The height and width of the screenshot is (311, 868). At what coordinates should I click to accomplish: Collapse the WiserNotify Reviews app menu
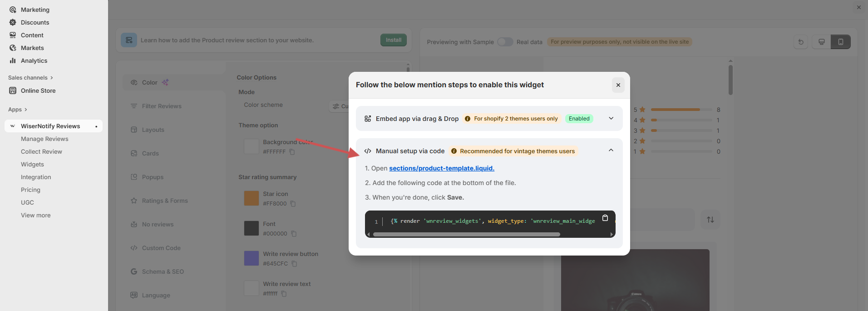pos(13,126)
